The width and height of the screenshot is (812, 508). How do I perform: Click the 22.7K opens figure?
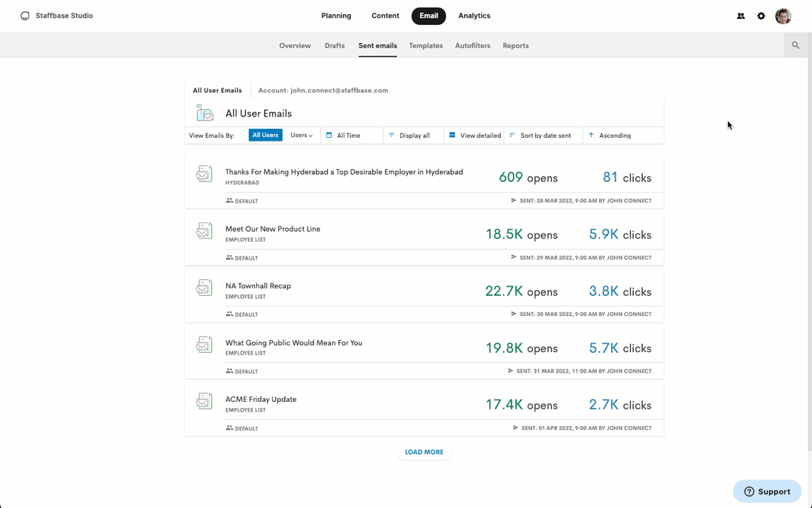pyautogui.click(x=522, y=291)
